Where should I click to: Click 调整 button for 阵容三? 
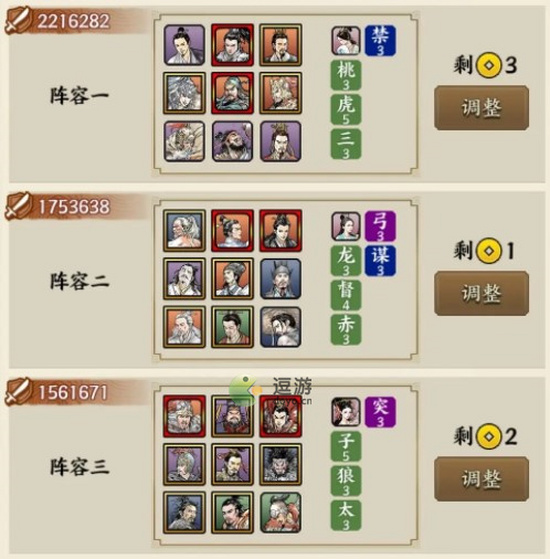point(481,479)
